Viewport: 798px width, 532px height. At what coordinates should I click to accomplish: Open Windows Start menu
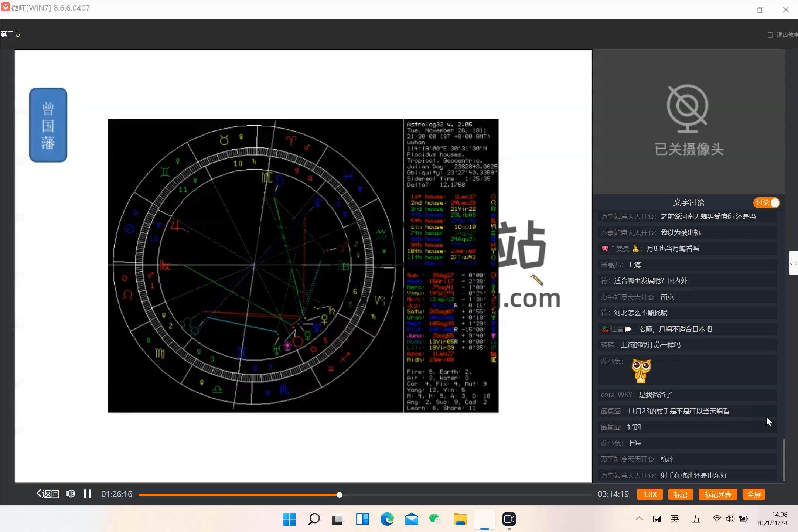(x=289, y=519)
